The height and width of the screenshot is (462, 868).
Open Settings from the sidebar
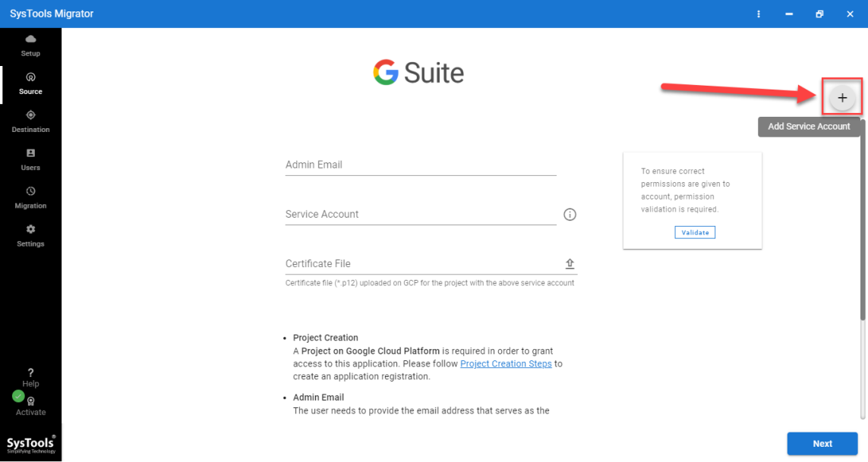point(30,236)
